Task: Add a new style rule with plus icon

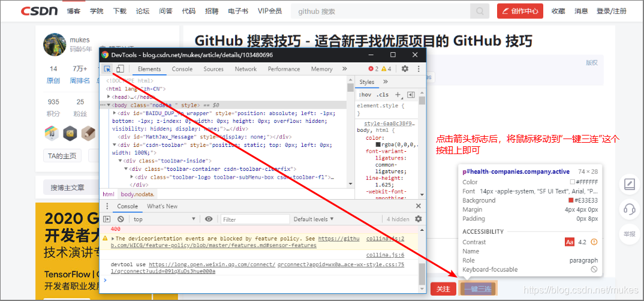Action: coord(398,95)
